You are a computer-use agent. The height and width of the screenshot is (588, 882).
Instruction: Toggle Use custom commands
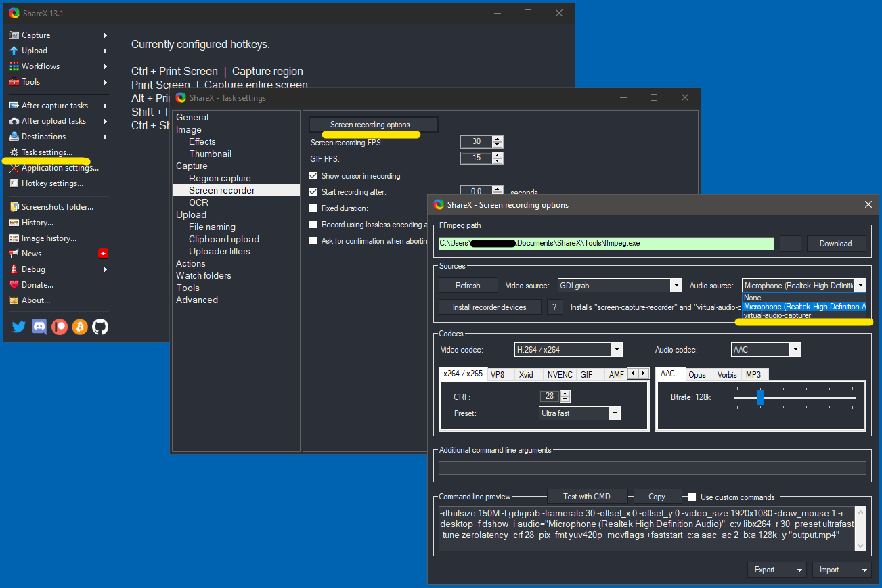pos(691,496)
